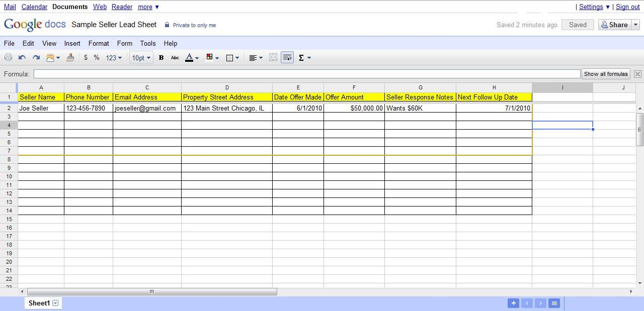This screenshot has height=311, width=644.
Task: Open the cell background color picker
Action: 212,58
